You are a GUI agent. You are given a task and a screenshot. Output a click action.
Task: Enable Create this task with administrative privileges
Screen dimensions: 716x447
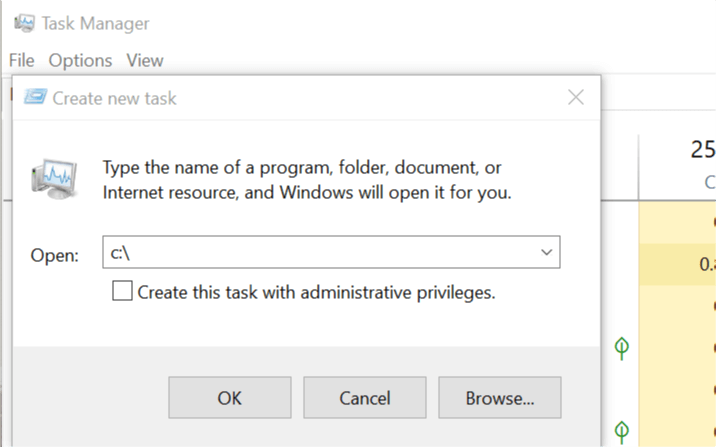click(x=122, y=291)
